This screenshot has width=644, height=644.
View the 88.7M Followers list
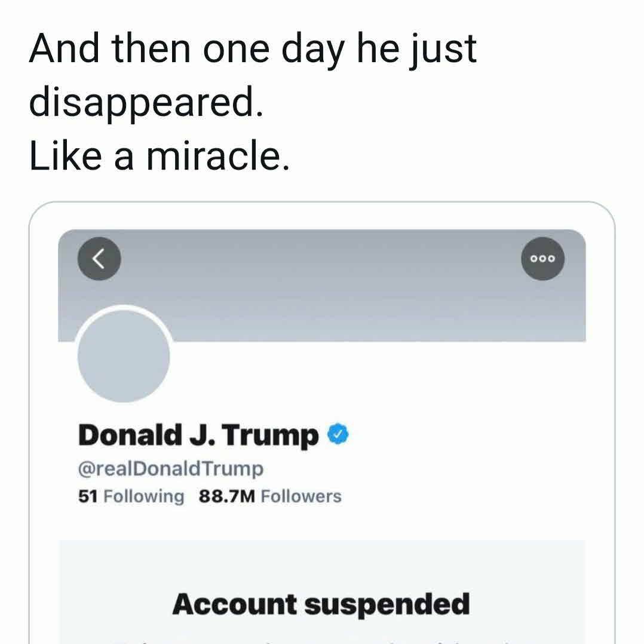(270, 496)
